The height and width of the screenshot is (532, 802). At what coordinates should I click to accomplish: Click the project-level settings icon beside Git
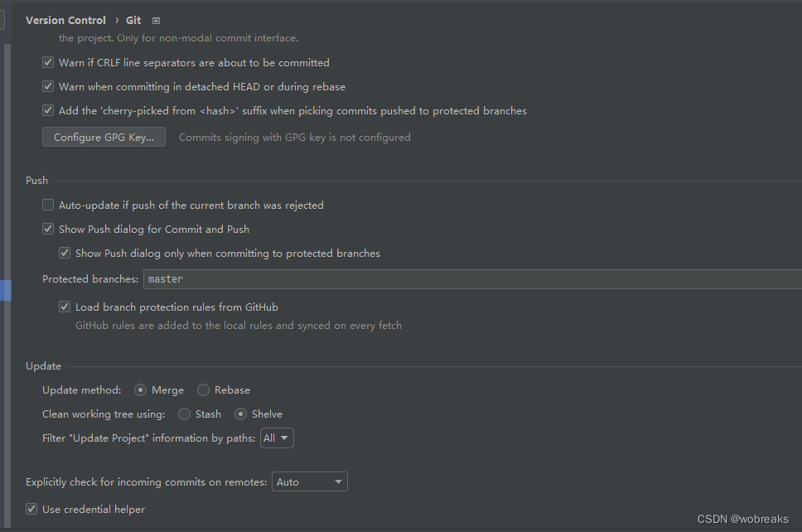tap(156, 21)
